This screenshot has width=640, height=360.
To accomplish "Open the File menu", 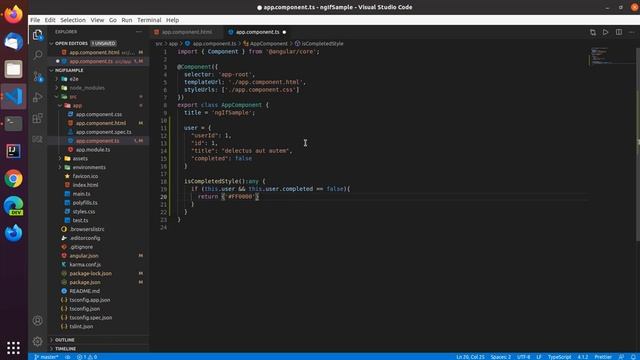I will point(35,20).
